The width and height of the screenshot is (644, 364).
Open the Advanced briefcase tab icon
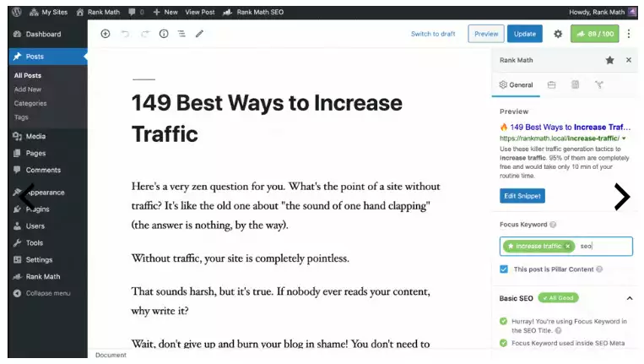click(552, 85)
